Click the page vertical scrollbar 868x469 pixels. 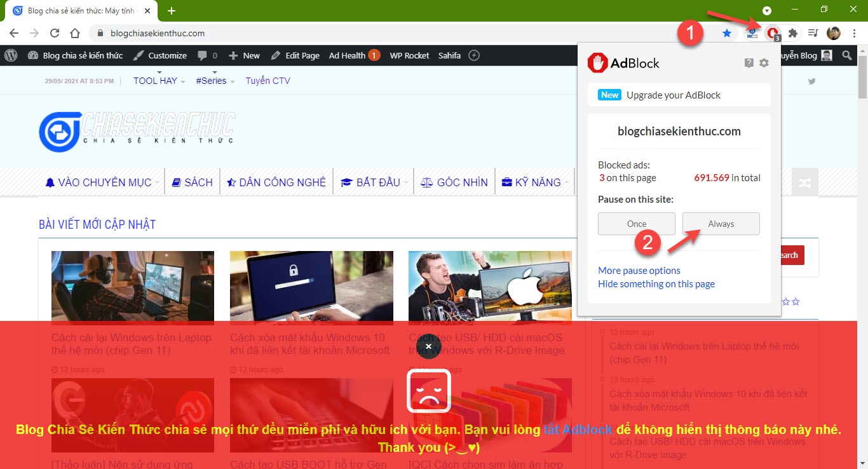point(862,76)
